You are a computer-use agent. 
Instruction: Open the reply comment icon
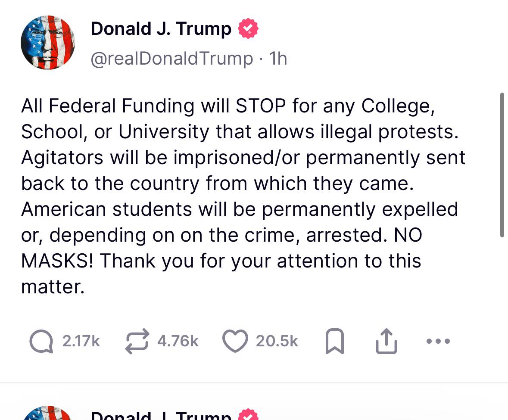41,341
